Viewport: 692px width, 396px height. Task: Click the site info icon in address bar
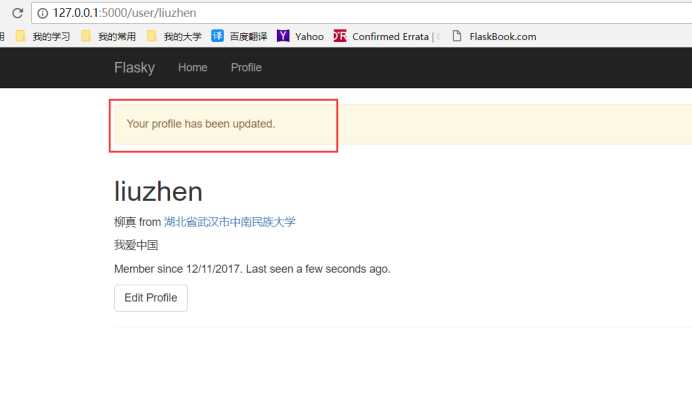42,13
